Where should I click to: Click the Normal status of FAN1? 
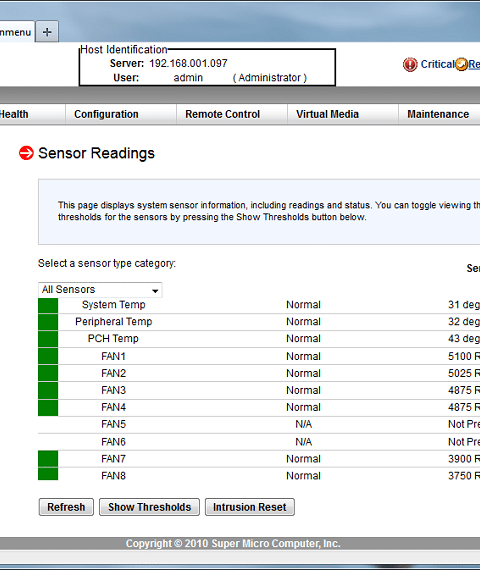(303, 356)
